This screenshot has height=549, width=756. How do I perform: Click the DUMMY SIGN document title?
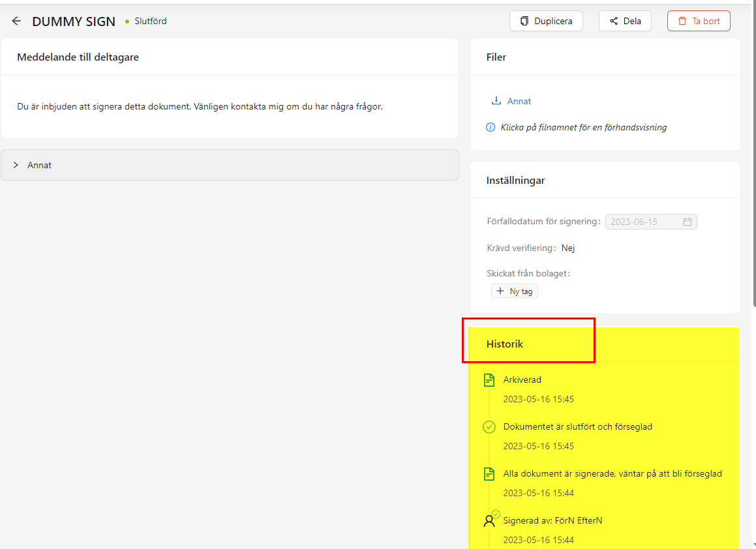click(x=74, y=22)
